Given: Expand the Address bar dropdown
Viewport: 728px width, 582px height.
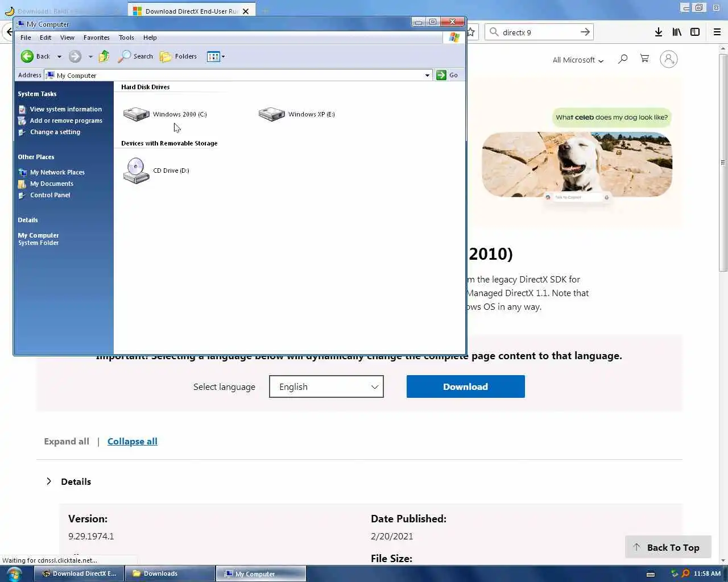Looking at the screenshot, I should tap(427, 75).
